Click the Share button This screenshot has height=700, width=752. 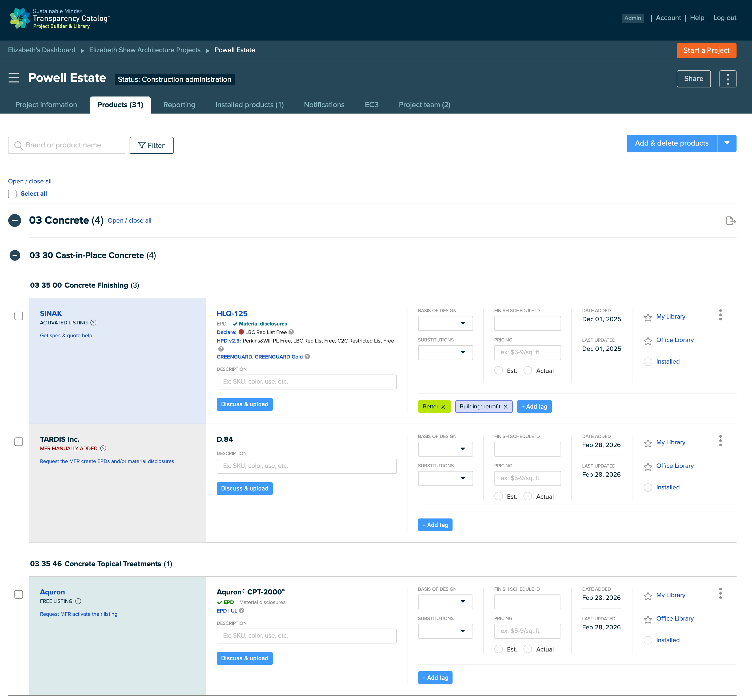(x=693, y=79)
